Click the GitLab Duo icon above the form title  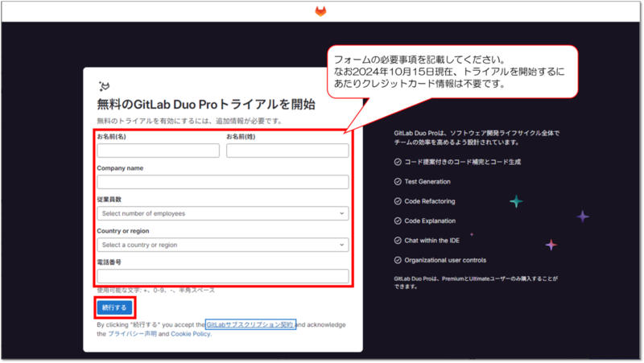pos(105,86)
